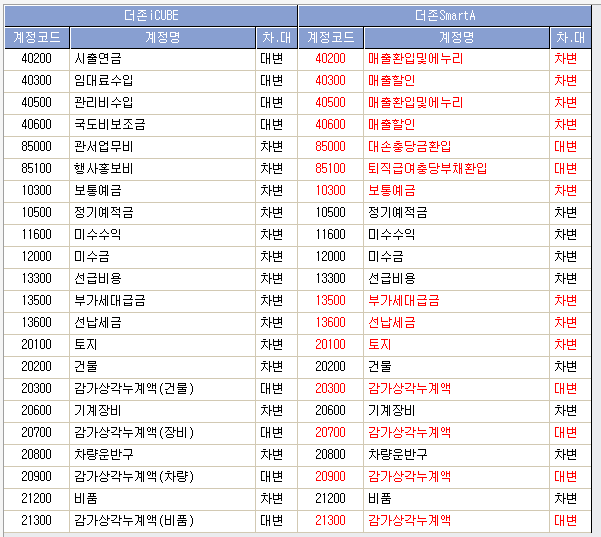
Task: Click the 시출연금 account name cell
Action: (x=163, y=59)
